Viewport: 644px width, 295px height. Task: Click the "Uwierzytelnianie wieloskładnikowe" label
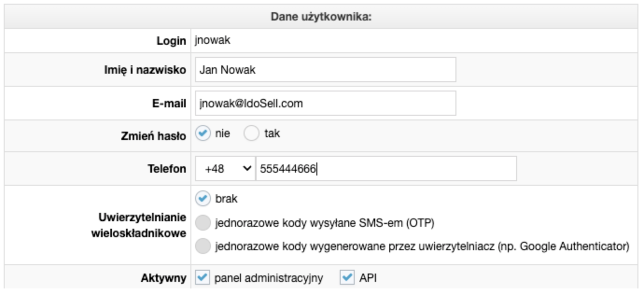click(x=139, y=226)
